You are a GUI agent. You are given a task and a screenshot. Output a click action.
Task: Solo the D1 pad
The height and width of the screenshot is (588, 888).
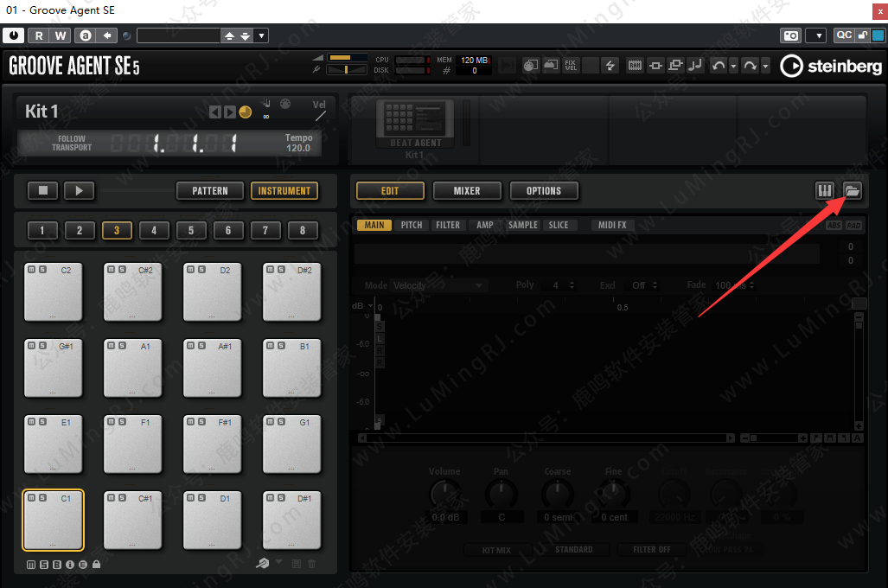(201, 497)
